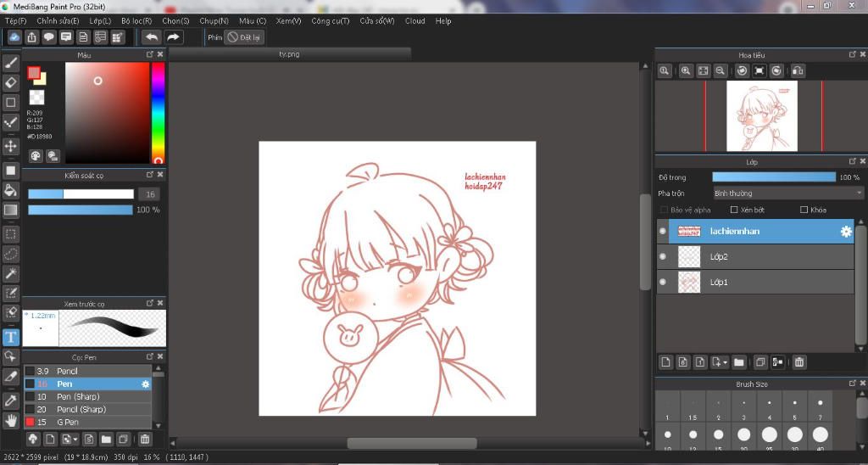Select the G Pen brush
The height and width of the screenshot is (465, 868).
pos(87,423)
